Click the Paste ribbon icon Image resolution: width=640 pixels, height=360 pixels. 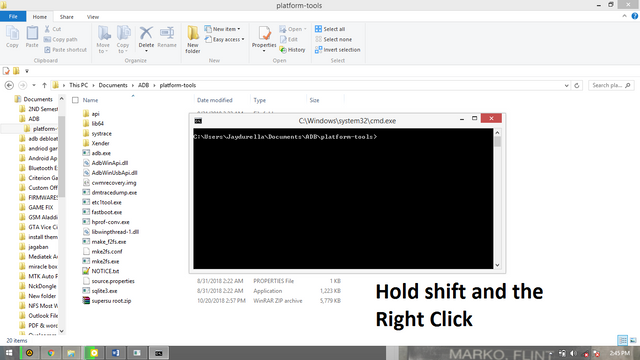coord(32,37)
